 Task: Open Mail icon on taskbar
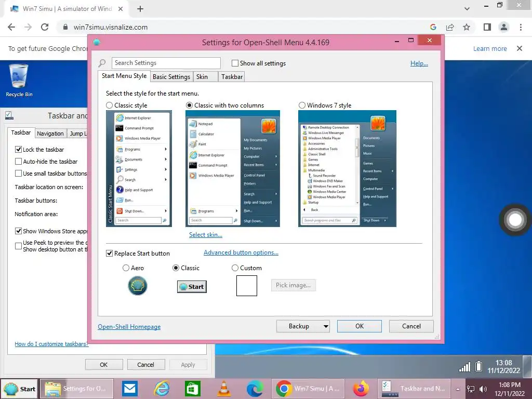[x=129, y=389]
